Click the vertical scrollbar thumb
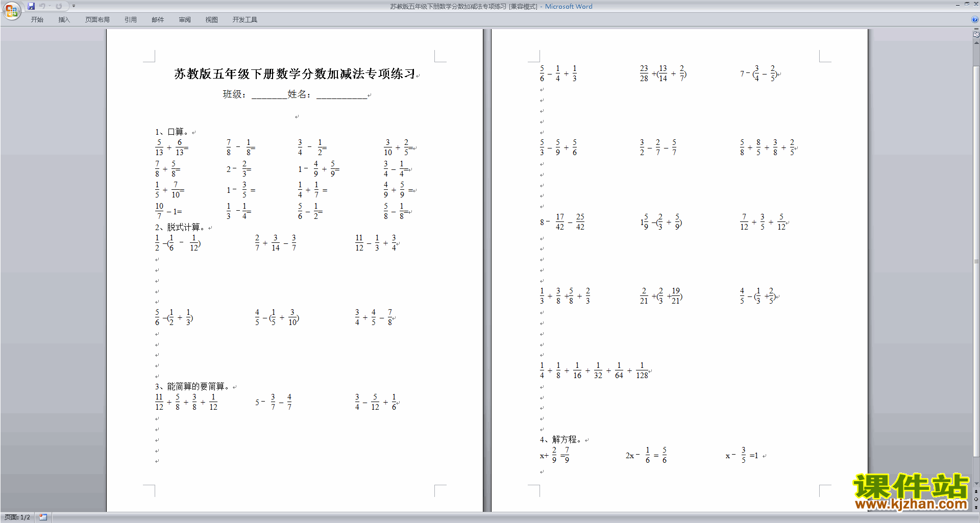The width and height of the screenshot is (980, 523). pyautogui.click(x=976, y=260)
